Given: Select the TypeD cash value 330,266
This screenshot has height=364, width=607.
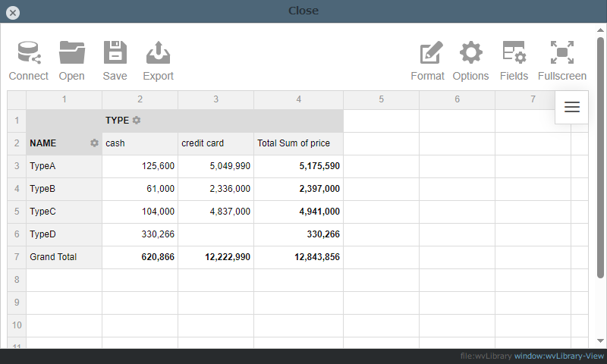Looking at the screenshot, I should coord(140,234).
